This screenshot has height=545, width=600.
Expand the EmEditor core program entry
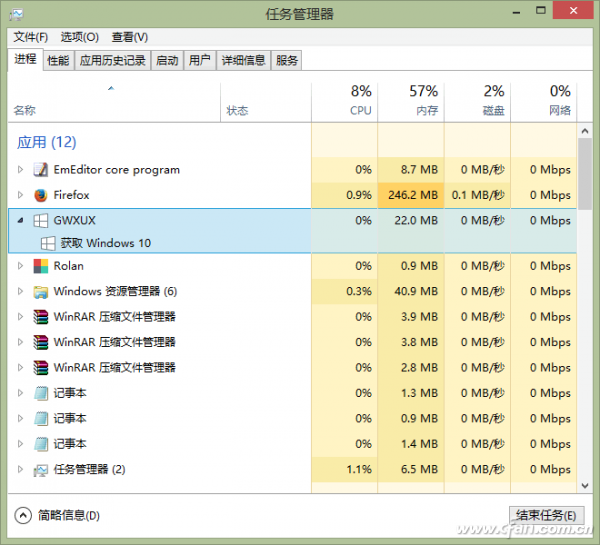coord(20,170)
